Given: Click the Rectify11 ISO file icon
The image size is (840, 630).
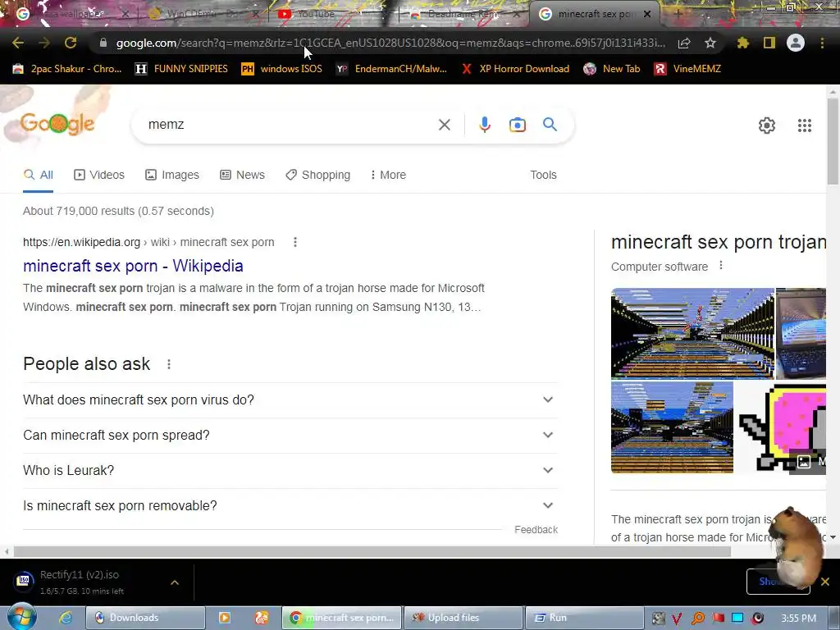Looking at the screenshot, I should (23, 582).
